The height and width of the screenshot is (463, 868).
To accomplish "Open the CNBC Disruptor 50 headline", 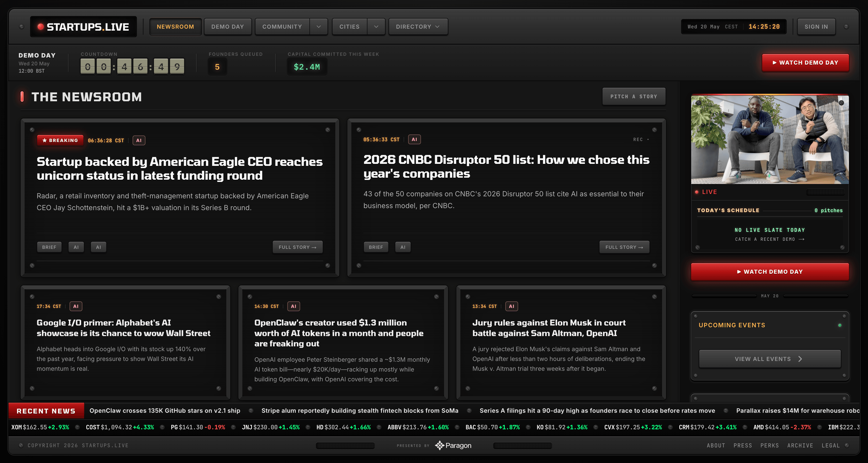I will pos(506,167).
